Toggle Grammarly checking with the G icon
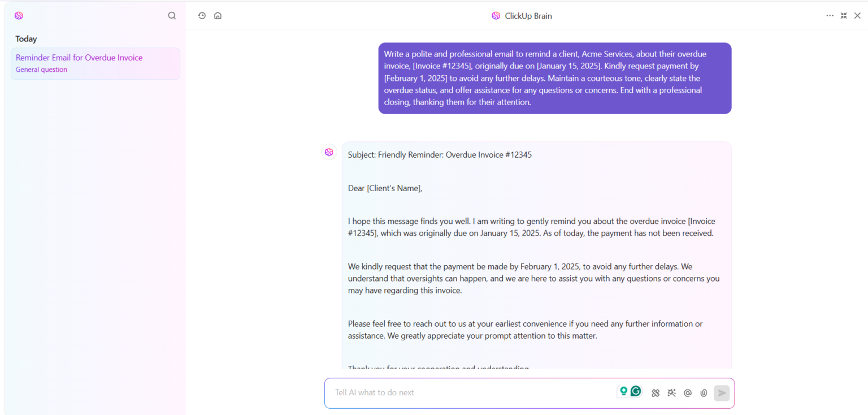868x415 pixels. point(636,390)
